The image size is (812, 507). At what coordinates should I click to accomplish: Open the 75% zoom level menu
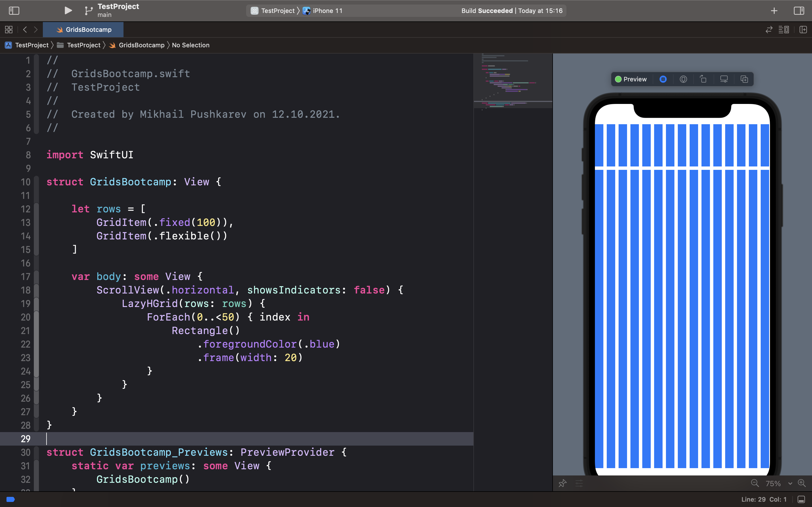click(778, 483)
